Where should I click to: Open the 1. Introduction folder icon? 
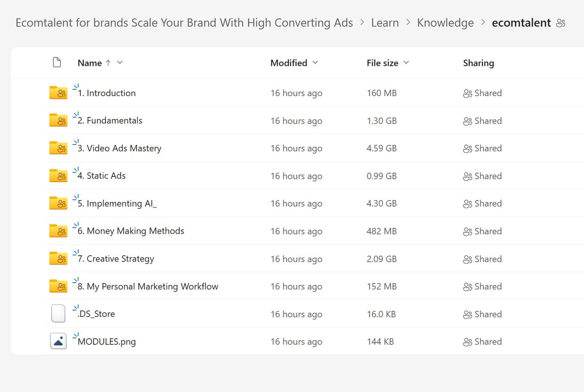click(58, 93)
